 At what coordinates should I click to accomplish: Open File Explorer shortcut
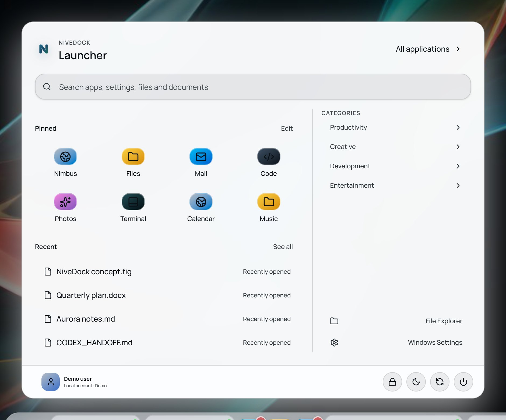click(x=396, y=321)
